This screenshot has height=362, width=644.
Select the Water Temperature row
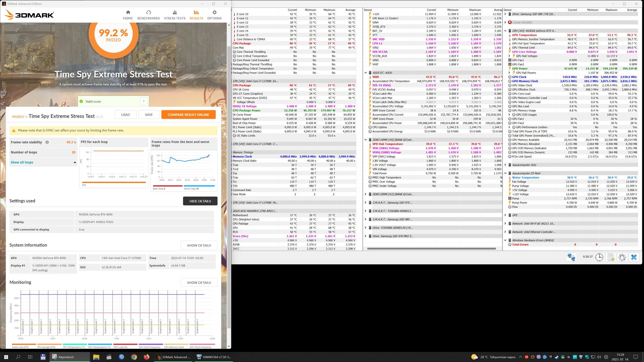tap(572, 177)
